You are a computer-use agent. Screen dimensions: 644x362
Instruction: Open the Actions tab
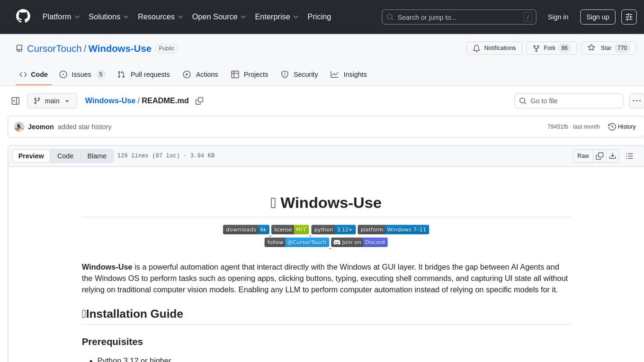tap(200, 74)
